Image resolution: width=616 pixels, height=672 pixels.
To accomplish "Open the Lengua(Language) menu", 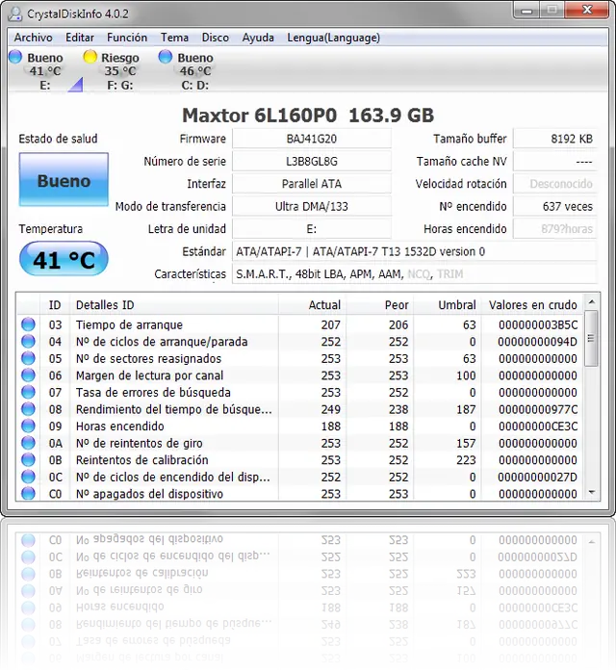I will (333, 38).
